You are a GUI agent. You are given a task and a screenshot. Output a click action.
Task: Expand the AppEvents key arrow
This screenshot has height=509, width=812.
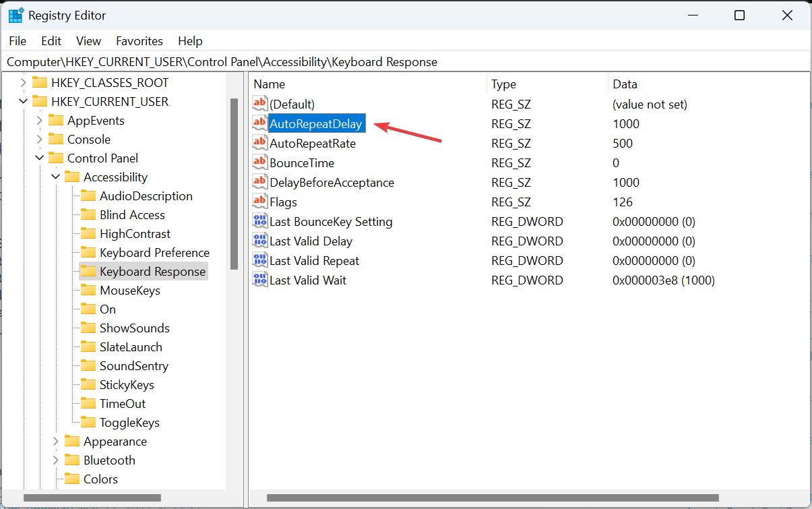tap(40, 121)
